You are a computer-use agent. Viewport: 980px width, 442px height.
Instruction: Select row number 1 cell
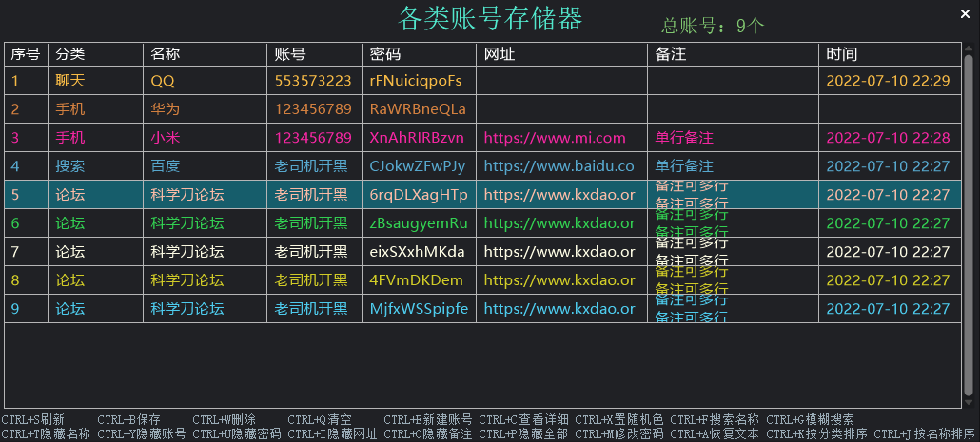pos(26,81)
